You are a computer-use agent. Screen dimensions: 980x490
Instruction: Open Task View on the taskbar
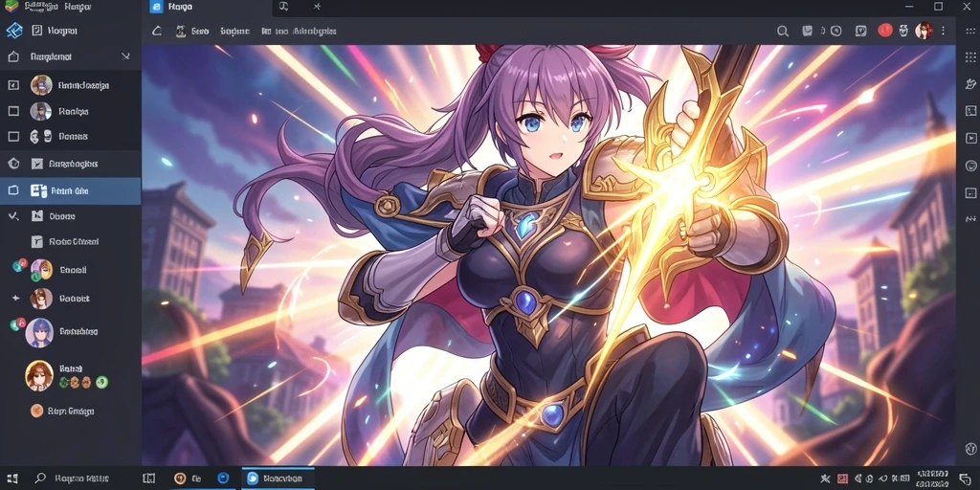click(148, 479)
